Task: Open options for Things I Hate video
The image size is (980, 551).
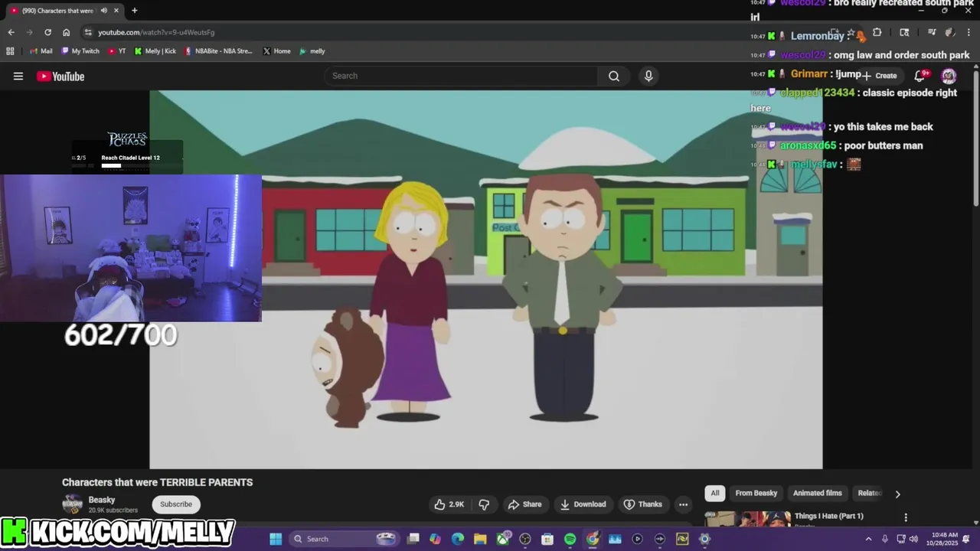Action: pyautogui.click(x=906, y=517)
